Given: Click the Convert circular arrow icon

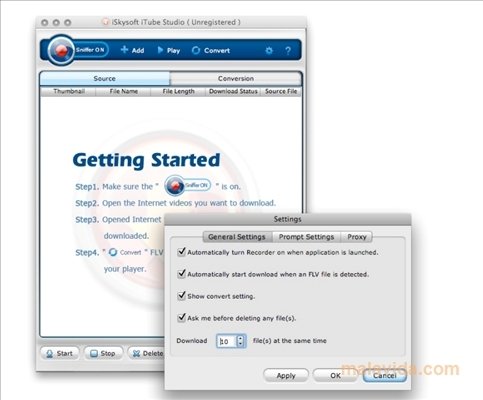Looking at the screenshot, I should (196, 50).
